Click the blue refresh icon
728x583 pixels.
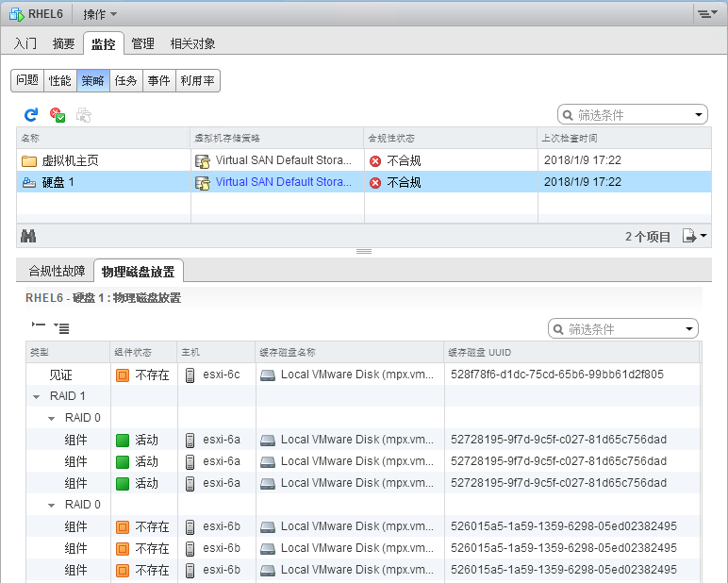click(x=31, y=115)
